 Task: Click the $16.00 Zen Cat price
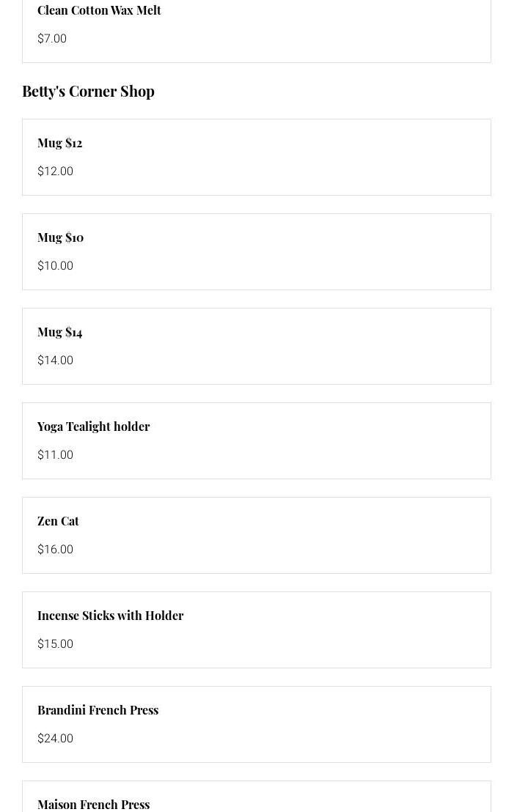point(55,550)
